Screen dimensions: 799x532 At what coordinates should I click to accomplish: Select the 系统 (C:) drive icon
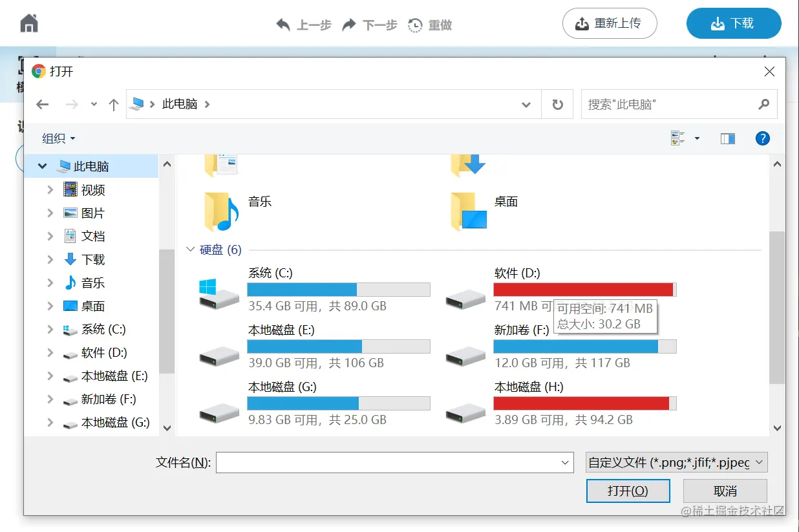click(218, 294)
